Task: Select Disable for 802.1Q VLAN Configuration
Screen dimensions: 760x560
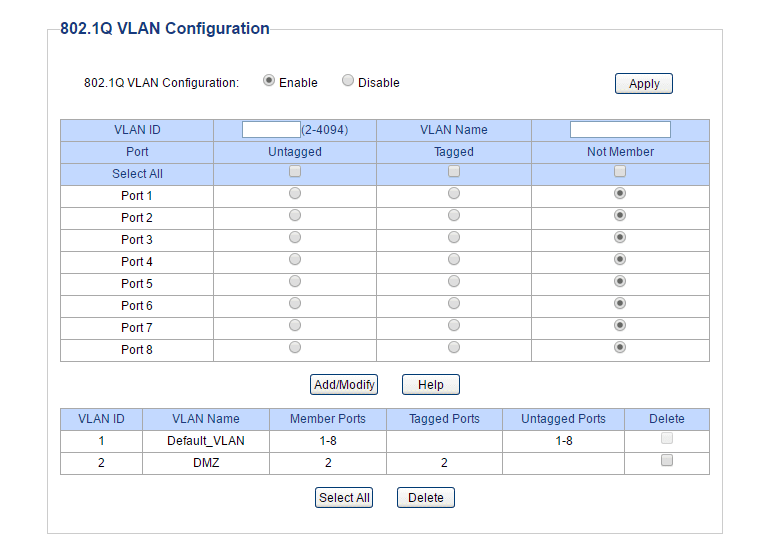Action: click(x=348, y=80)
